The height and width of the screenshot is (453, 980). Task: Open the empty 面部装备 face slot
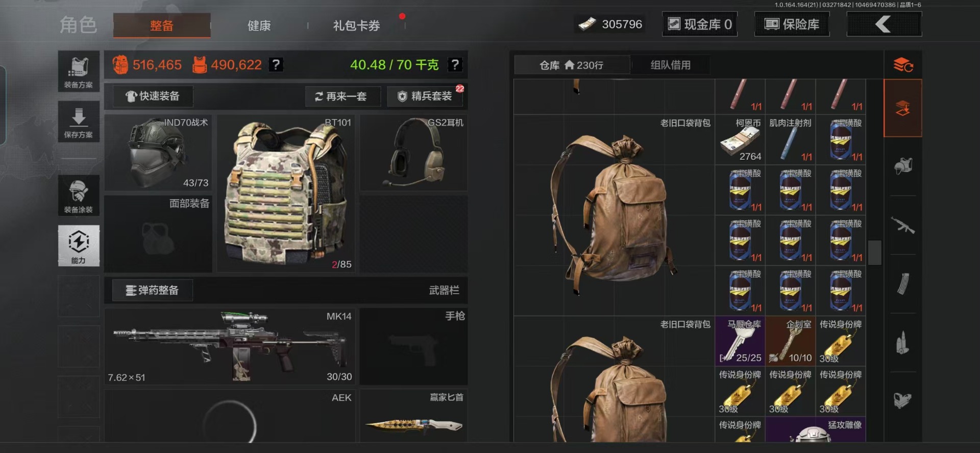(158, 233)
